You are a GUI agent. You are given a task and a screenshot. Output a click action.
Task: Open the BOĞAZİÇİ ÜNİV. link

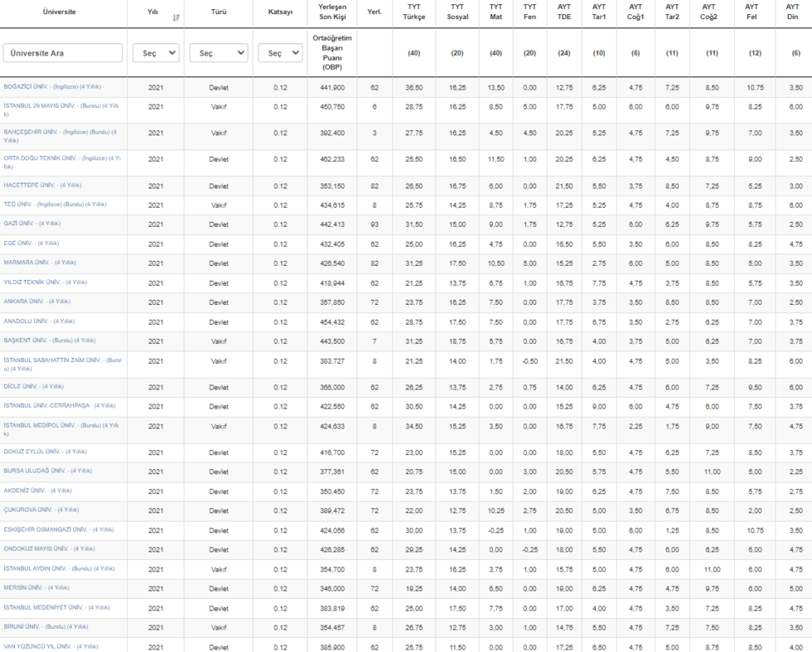(x=52, y=86)
